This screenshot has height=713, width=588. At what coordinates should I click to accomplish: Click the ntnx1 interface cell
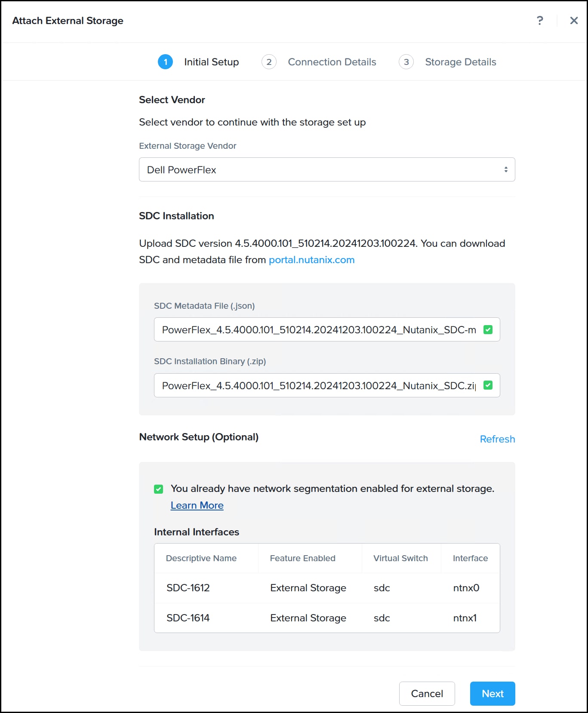465,618
